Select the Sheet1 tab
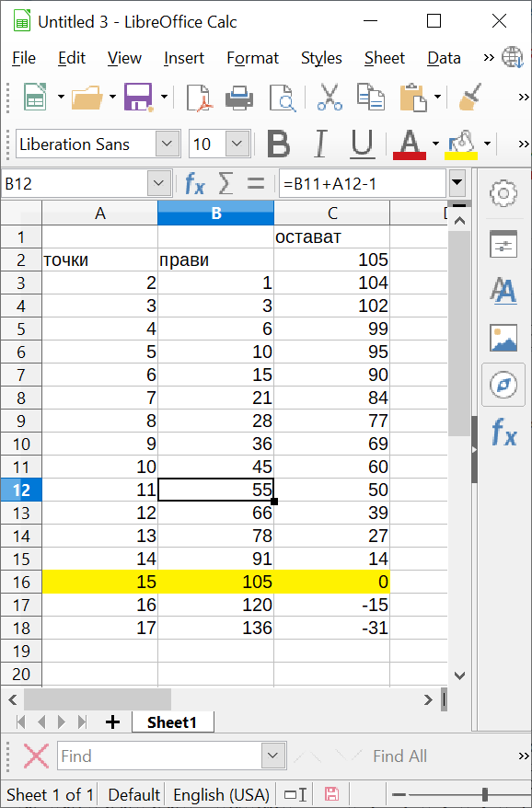Viewport: 532px width, 808px height. [172, 721]
